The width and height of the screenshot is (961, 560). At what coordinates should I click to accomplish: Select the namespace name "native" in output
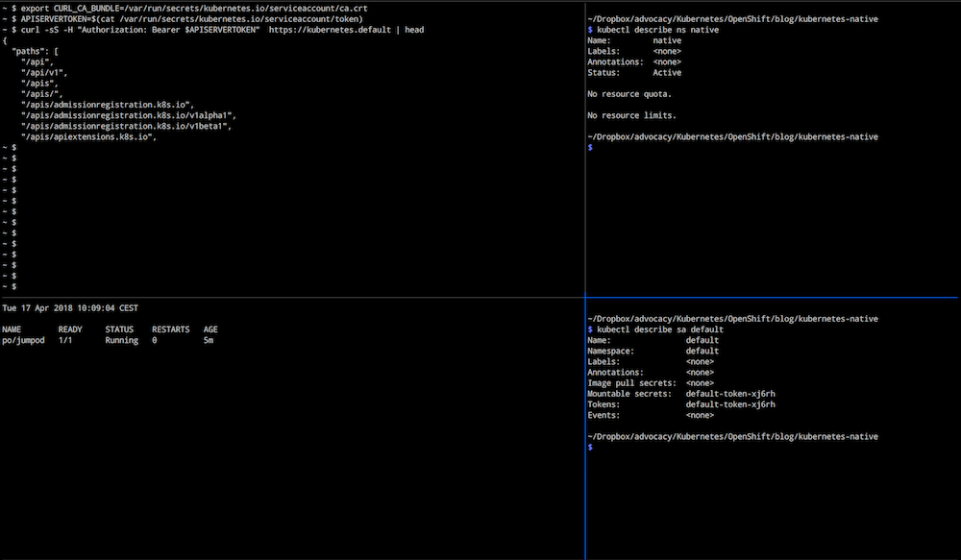point(666,39)
